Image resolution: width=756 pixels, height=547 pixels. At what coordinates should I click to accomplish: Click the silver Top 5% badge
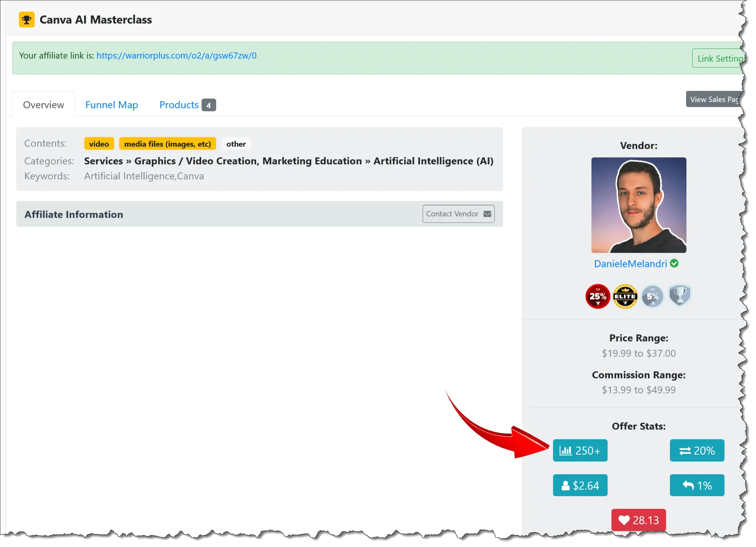click(652, 296)
